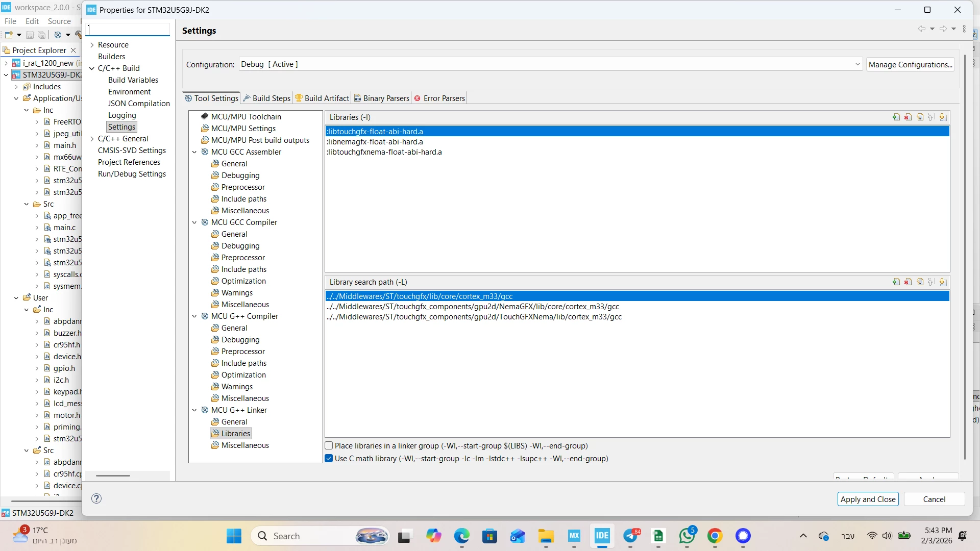Viewport: 980px width, 551px height.
Task: Select Optimization under MCU GCC Compiler
Action: [243, 281]
